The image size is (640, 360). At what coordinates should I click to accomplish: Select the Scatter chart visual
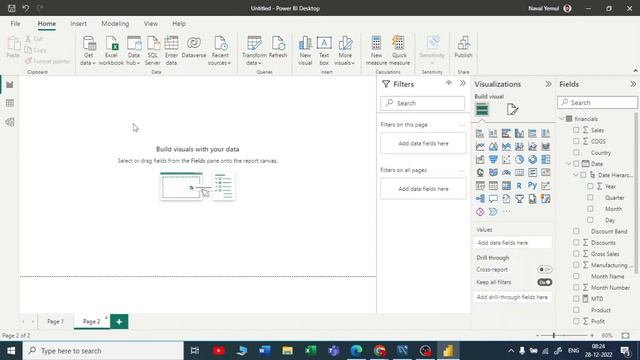click(506, 160)
